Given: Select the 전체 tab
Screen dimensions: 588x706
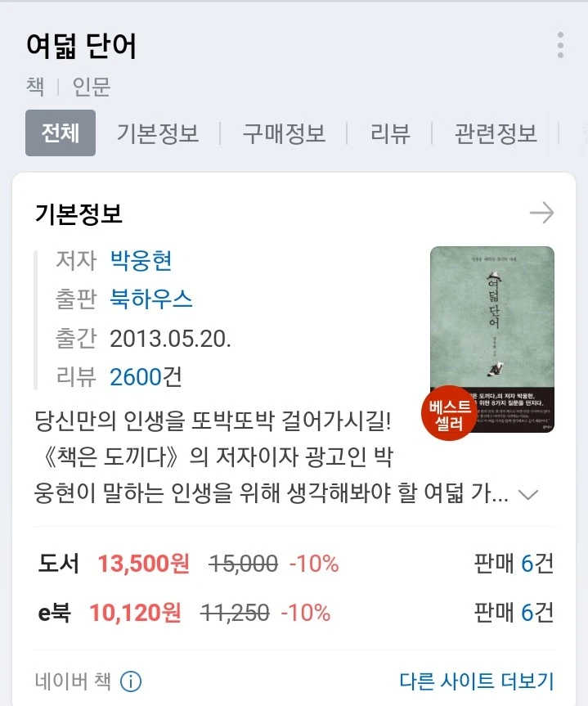Looking at the screenshot, I should [x=61, y=133].
